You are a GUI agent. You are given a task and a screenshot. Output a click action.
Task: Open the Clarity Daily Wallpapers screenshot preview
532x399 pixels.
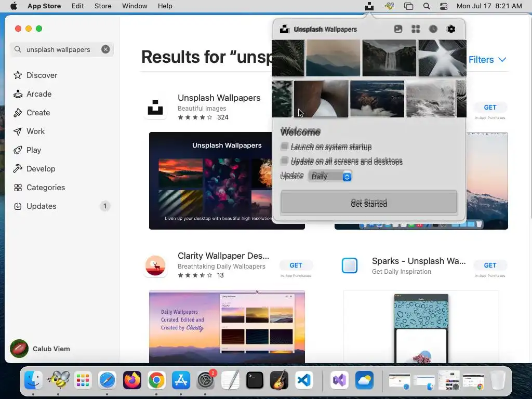[x=227, y=326]
